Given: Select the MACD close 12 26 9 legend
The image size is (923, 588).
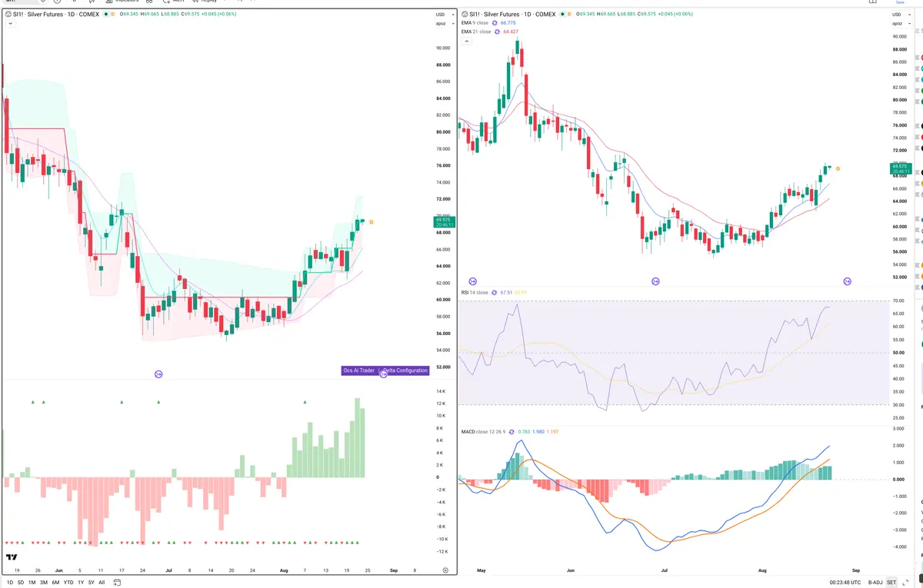Looking at the screenshot, I should (484, 431).
